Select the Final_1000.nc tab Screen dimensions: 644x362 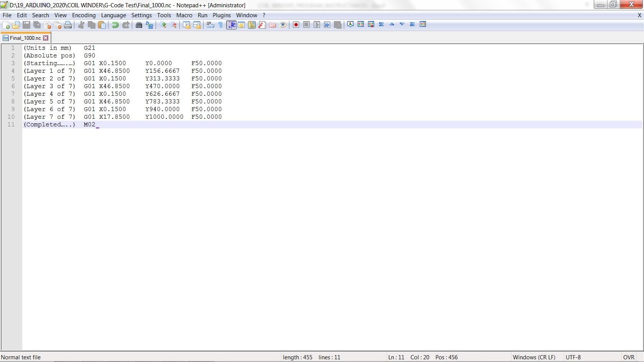coord(26,38)
